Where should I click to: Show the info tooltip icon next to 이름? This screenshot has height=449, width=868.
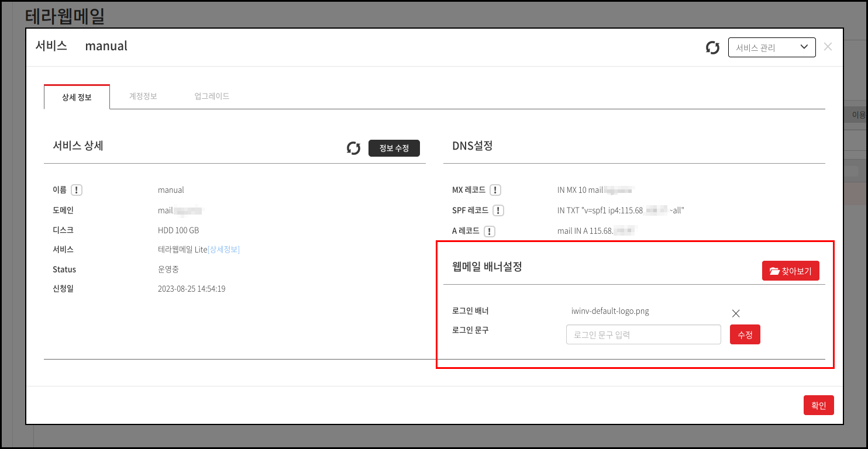(x=77, y=190)
